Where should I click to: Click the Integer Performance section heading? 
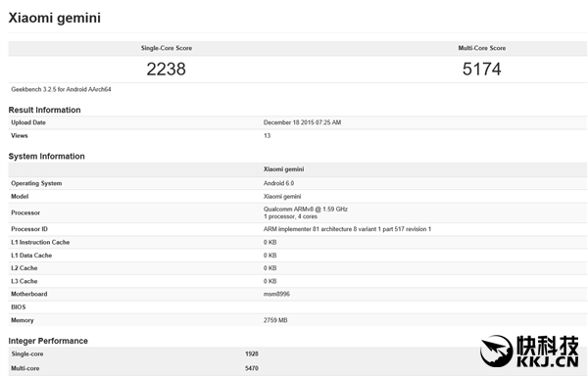tap(48, 341)
